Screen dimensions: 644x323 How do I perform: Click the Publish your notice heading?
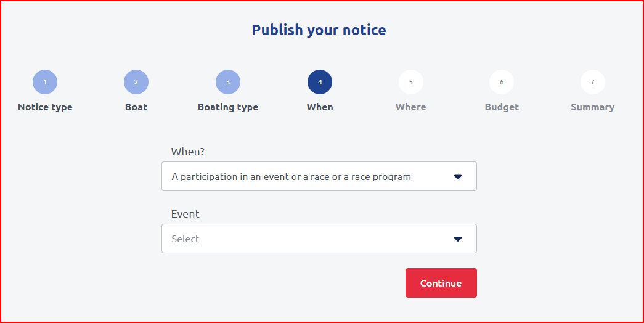pos(319,30)
